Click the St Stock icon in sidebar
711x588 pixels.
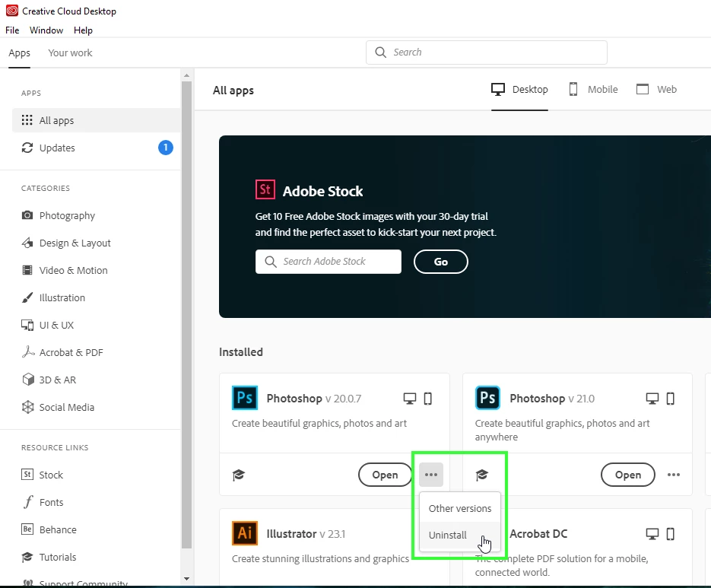(x=27, y=475)
